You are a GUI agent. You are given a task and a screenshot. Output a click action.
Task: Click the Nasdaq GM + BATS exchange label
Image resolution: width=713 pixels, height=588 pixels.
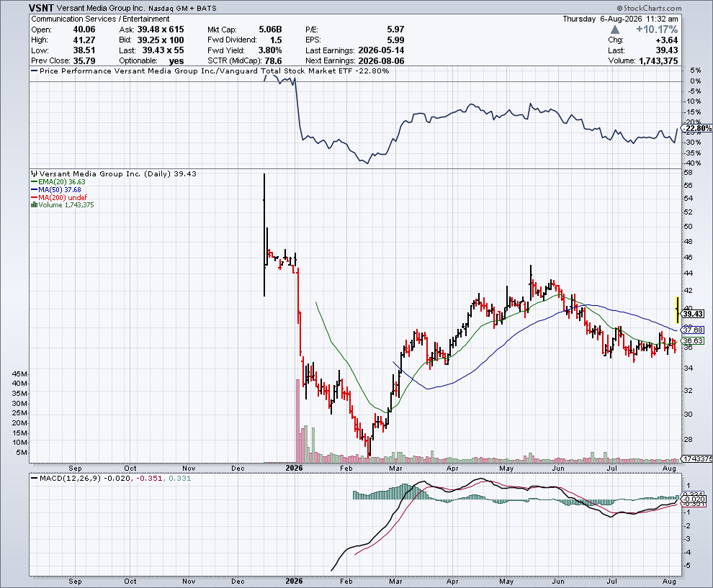tap(182, 9)
